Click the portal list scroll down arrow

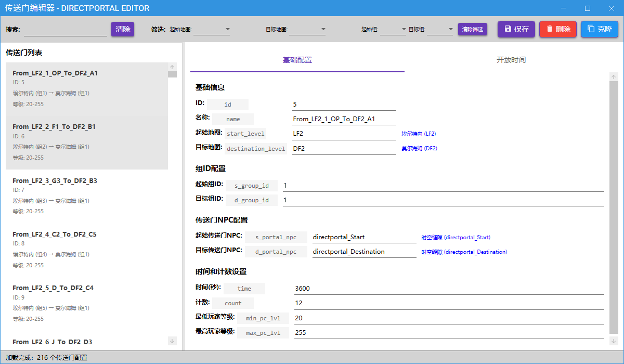coord(172,341)
